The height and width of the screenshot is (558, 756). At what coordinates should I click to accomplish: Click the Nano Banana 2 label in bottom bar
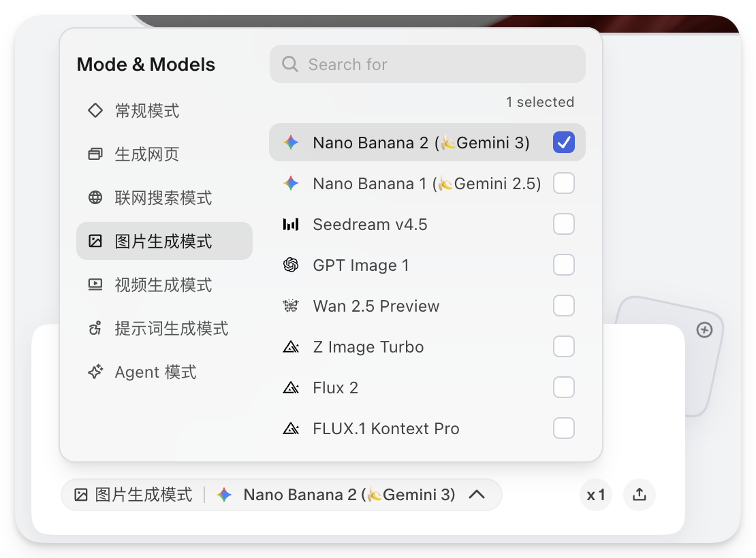[349, 495]
